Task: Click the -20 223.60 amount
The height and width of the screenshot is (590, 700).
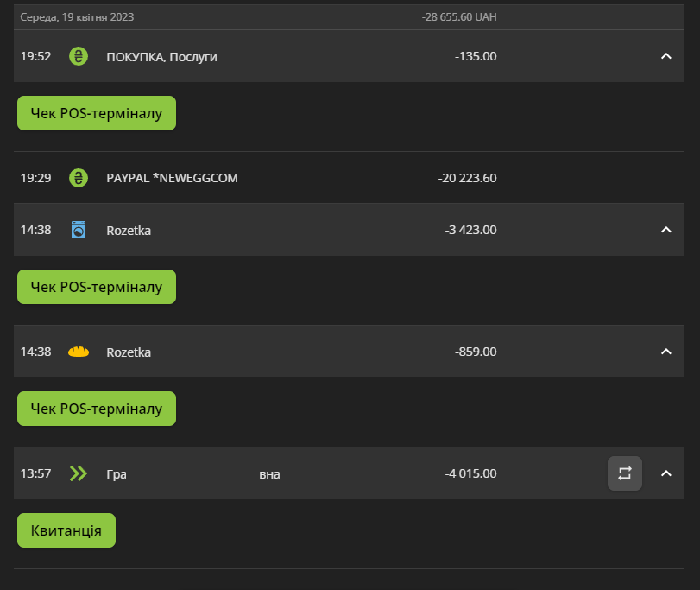Action: click(x=467, y=178)
